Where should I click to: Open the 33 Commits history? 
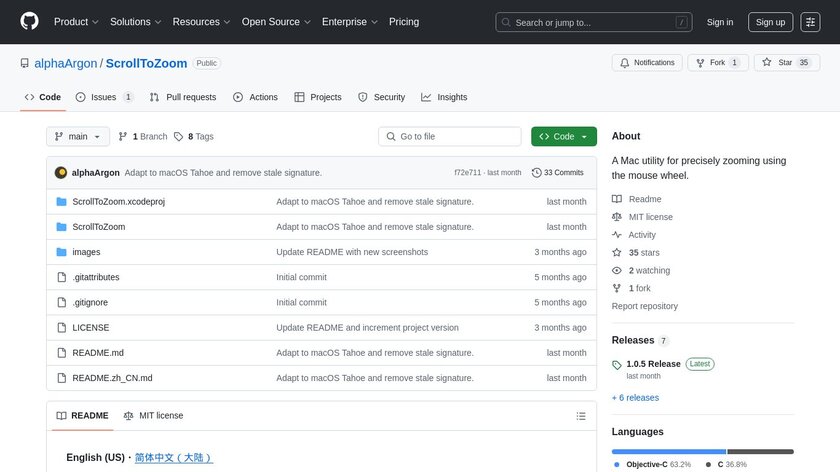pyautogui.click(x=558, y=173)
